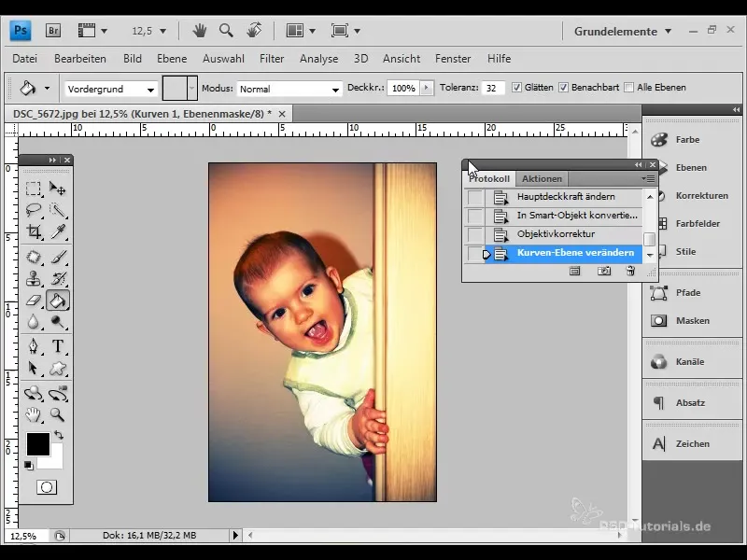This screenshot has height=560, width=747.
Task: Switch to the Aktionen tab
Action: (542, 178)
